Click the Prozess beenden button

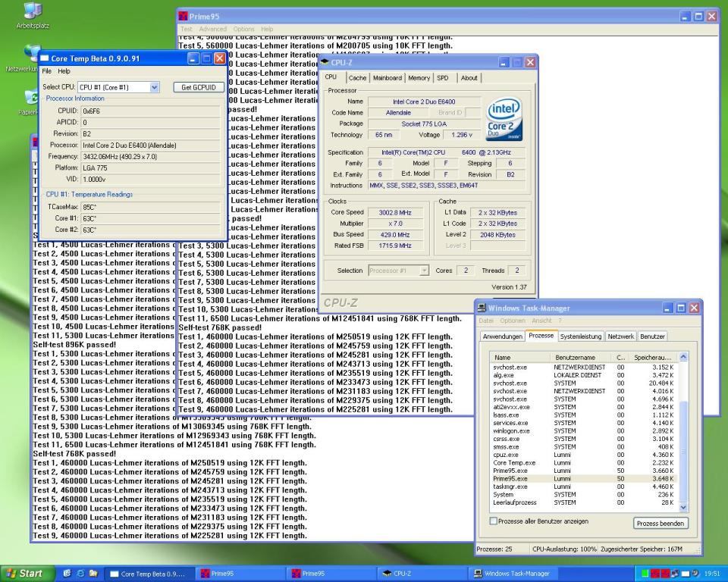[x=661, y=524]
